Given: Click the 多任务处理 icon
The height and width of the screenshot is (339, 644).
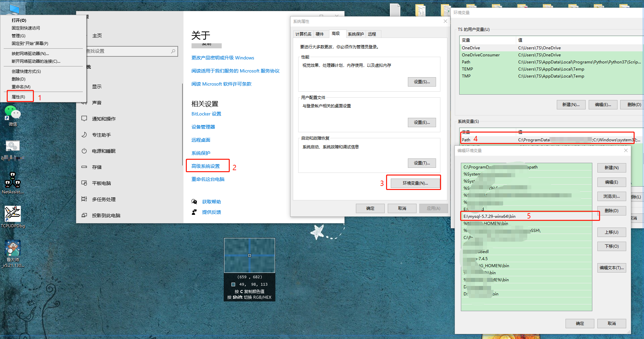Looking at the screenshot, I should 84,199.
